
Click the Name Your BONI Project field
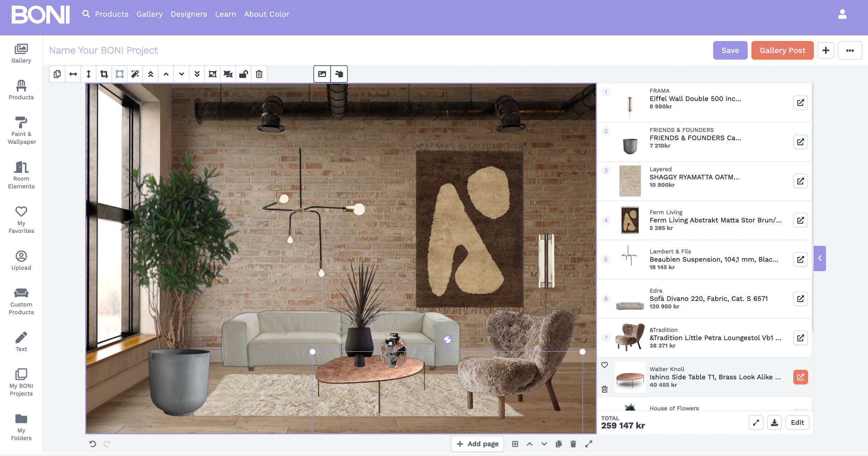103,50
